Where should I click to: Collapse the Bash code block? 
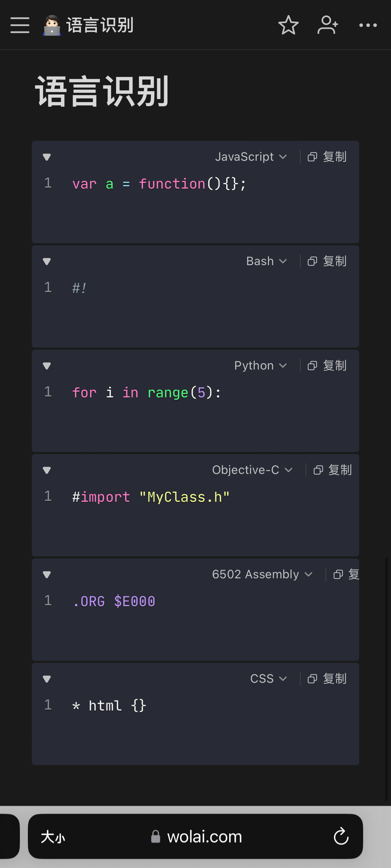[x=47, y=261]
